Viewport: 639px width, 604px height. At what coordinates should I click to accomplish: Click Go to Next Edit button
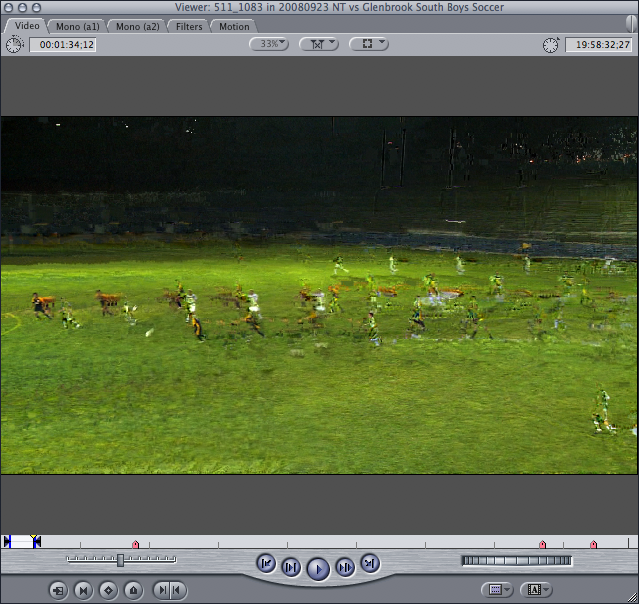[369, 564]
